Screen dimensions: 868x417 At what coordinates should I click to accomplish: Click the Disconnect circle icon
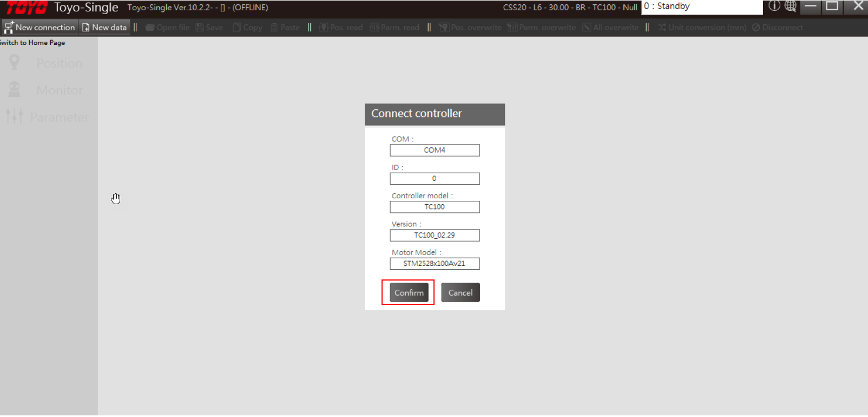coord(756,27)
